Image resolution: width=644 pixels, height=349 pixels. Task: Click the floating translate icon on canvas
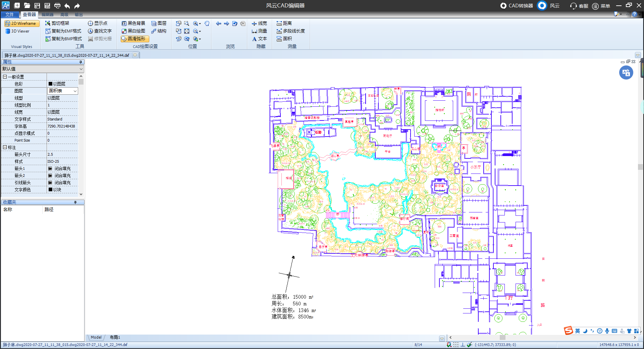pos(626,73)
